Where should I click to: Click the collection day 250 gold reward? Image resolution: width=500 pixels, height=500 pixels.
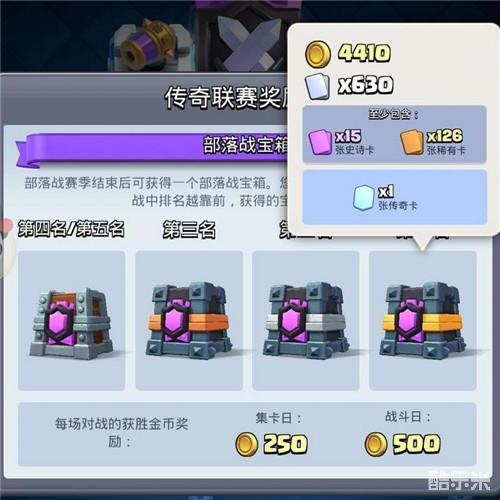point(271,444)
